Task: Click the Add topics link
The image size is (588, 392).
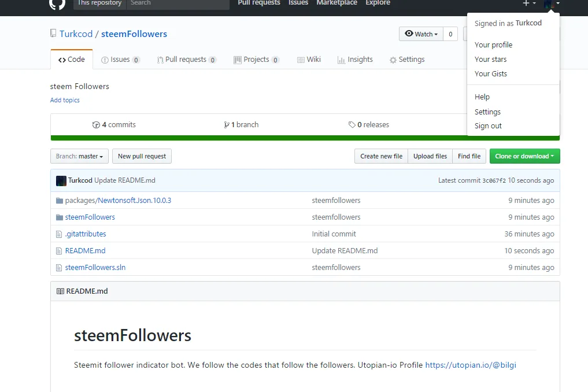Action: tap(65, 100)
